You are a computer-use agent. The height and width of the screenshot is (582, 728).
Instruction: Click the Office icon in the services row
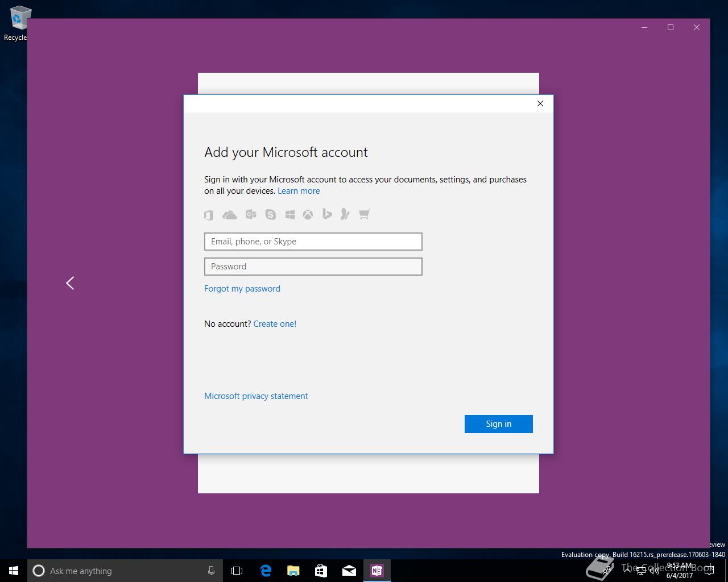tap(209, 215)
